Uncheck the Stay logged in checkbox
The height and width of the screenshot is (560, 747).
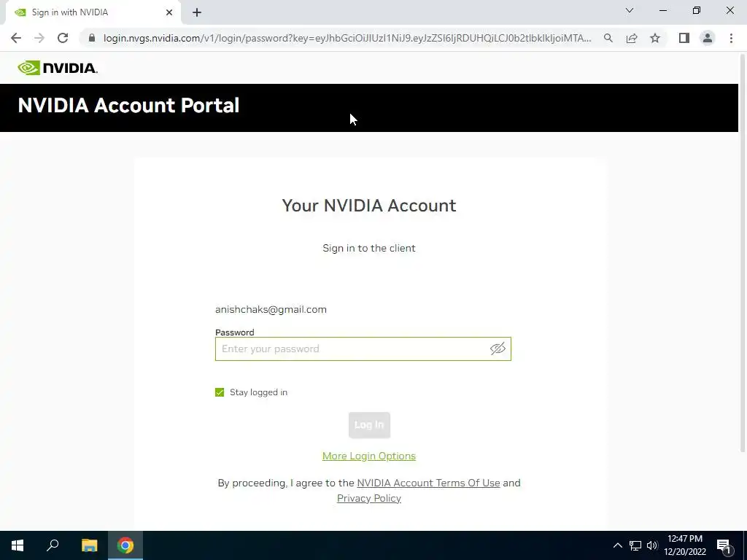tap(220, 392)
